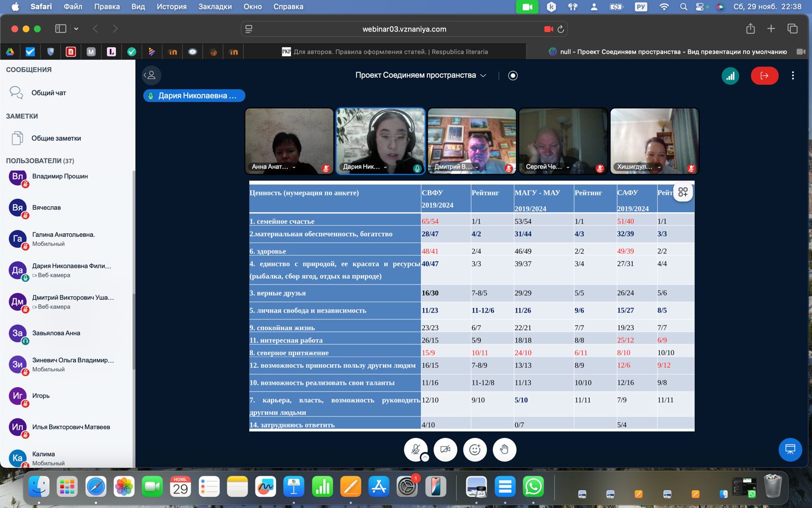
Task: Click the user list scrollbar
Action: point(134,269)
